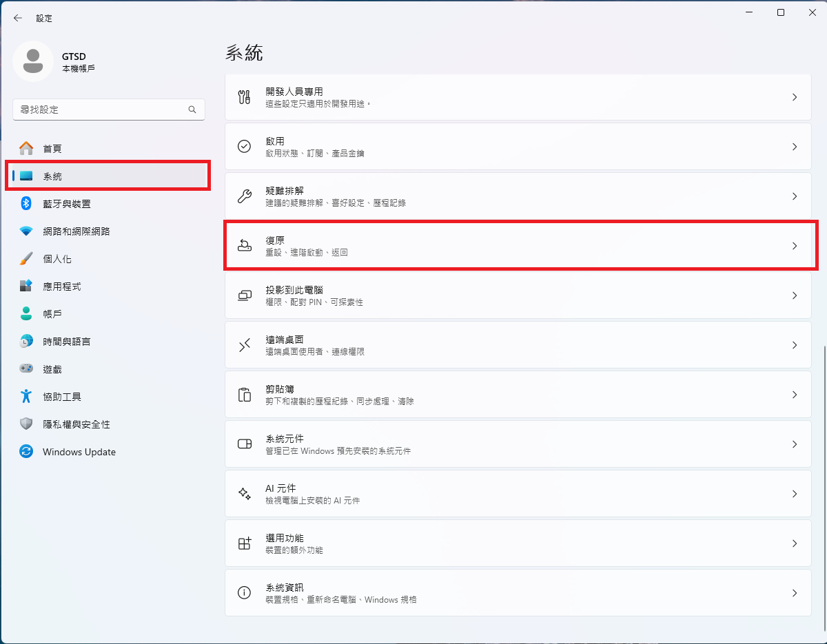Click the back arrow in the title bar
Image resolution: width=827 pixels, height=644 pixels.
coord(18,18)
